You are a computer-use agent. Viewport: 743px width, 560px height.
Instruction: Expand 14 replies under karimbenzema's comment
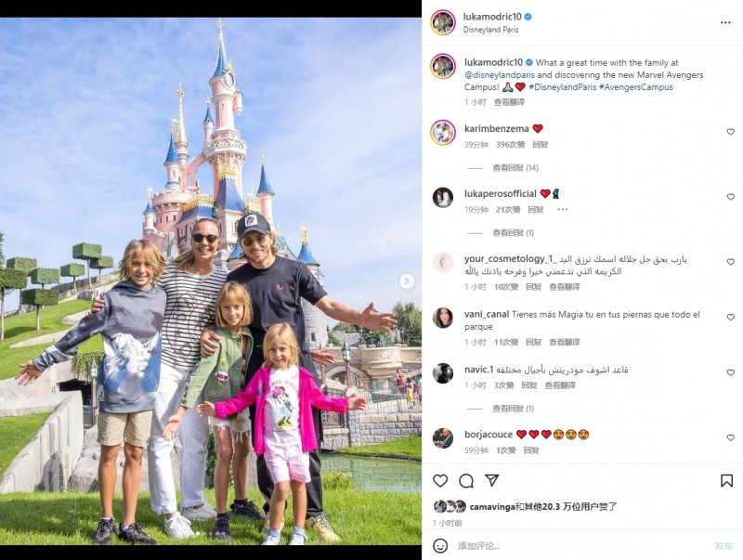[515, 168]
